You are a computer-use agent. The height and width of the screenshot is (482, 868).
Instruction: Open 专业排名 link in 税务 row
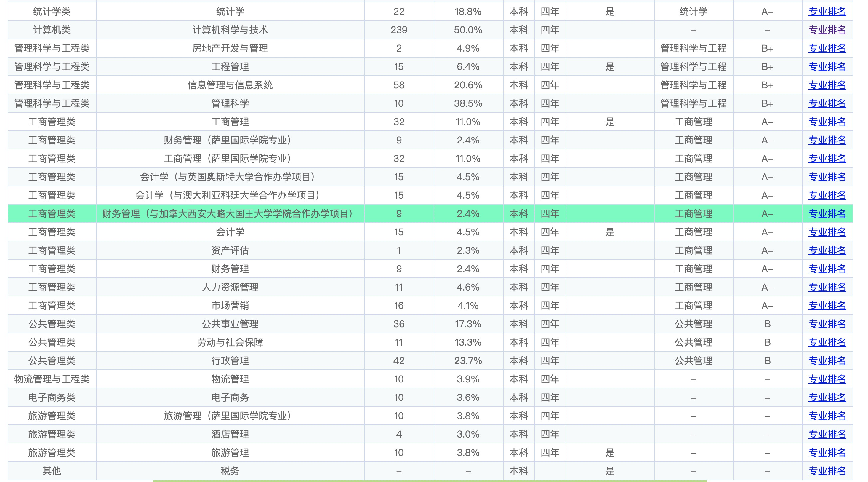click(827, 471)
